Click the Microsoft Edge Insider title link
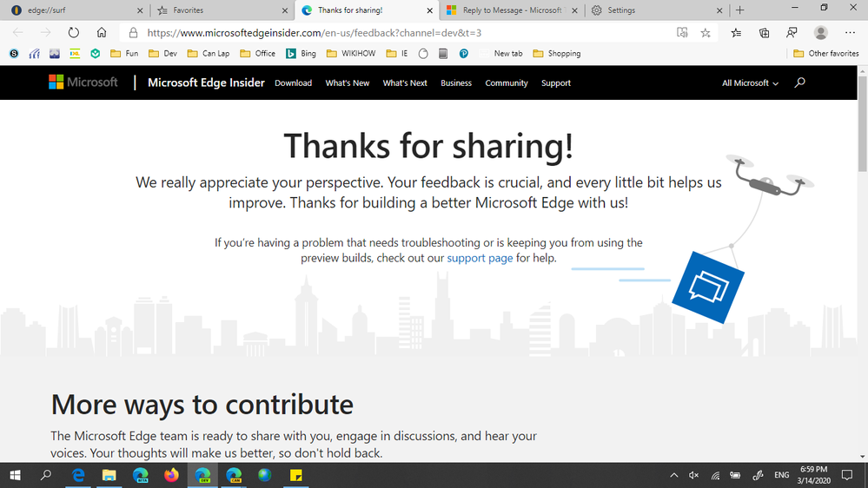Viewport: 868px width, 488px height. coord(206,82)
